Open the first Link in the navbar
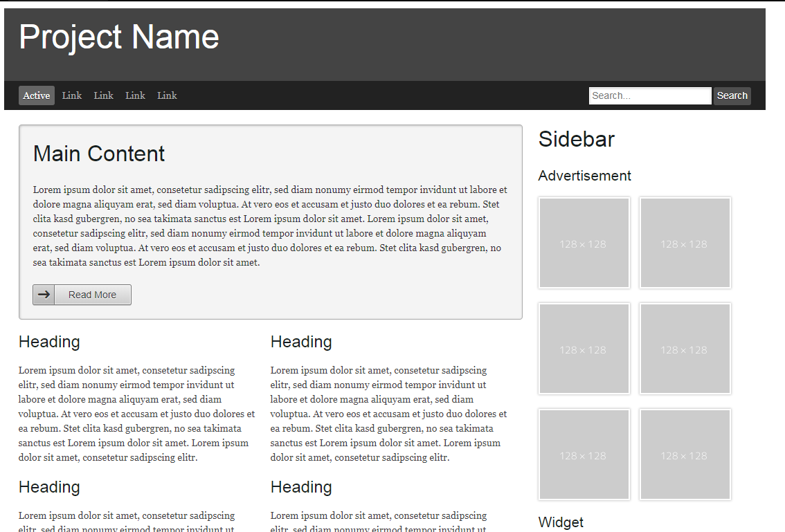This screenshot has height=532, width=785. (x=72, y=95)
